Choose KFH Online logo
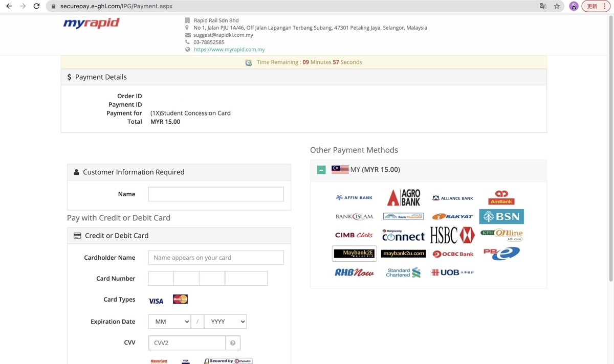 coord(501,235)
